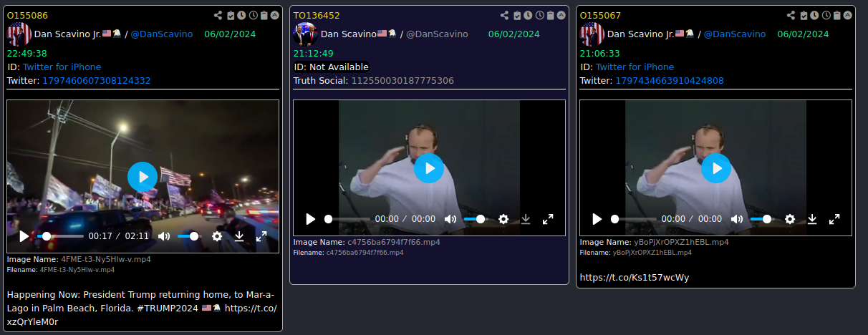Click post ID TO136452 heading

317,15
